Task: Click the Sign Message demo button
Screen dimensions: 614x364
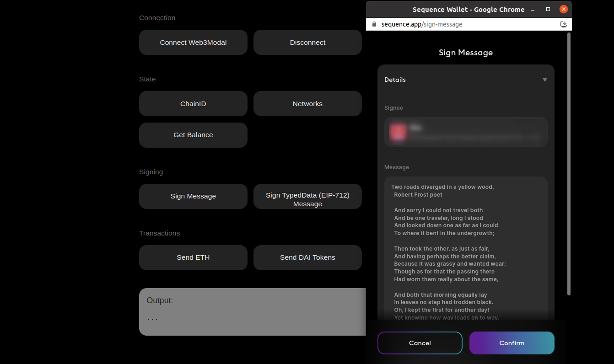Action: 193,196
